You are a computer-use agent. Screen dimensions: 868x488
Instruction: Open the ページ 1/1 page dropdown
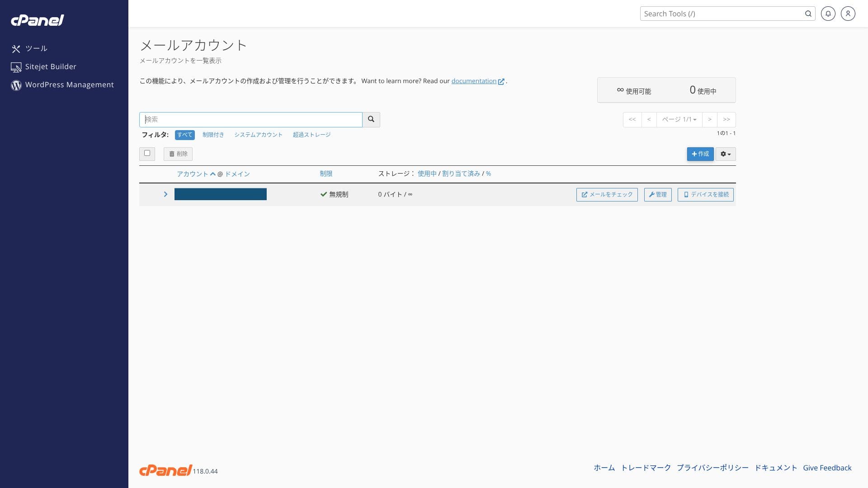coord(679,119)
